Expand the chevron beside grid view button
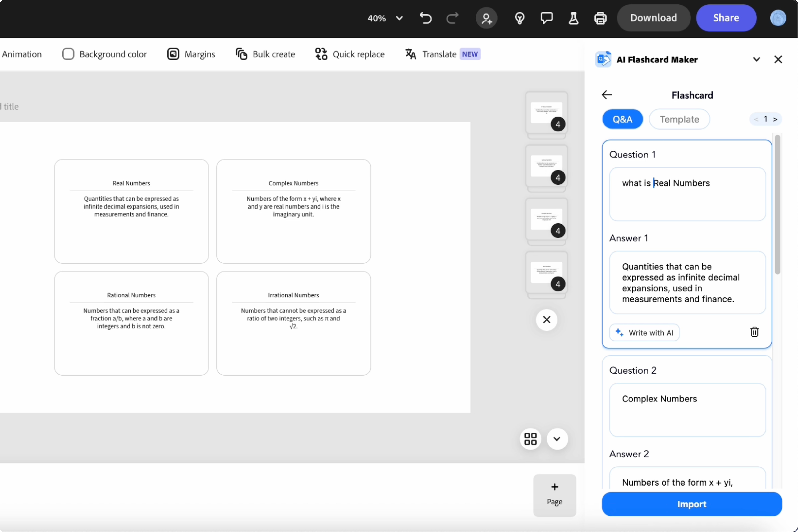Image resolution: width=798 pixels, height=532 pixels. [x=557, y=439]
